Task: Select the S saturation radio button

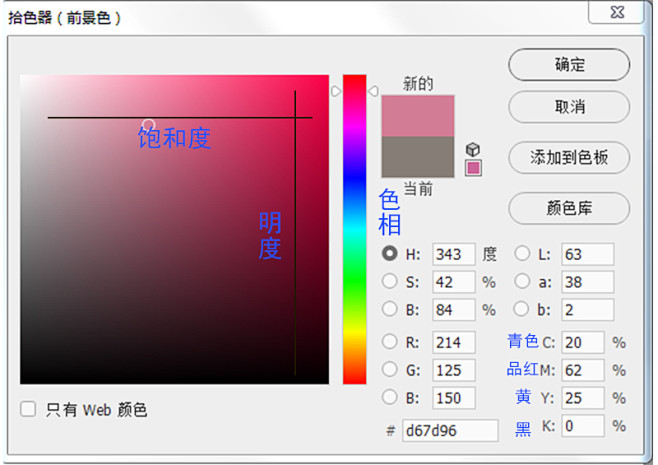Action: coord(390,282)
